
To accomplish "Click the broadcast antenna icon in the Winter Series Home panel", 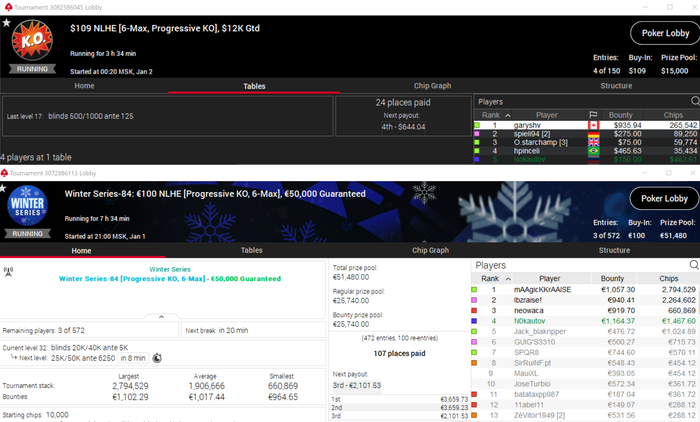I will 8,272.
